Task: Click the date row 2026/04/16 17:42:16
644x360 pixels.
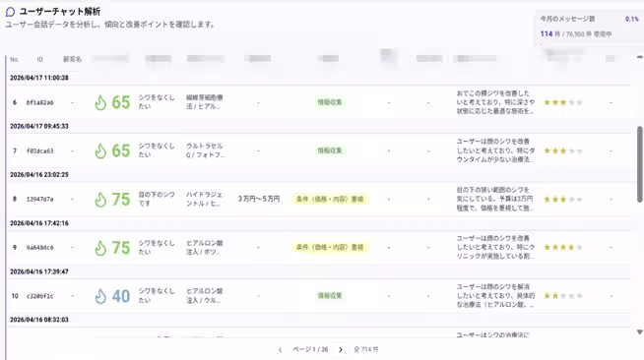Action: point(39,223)
